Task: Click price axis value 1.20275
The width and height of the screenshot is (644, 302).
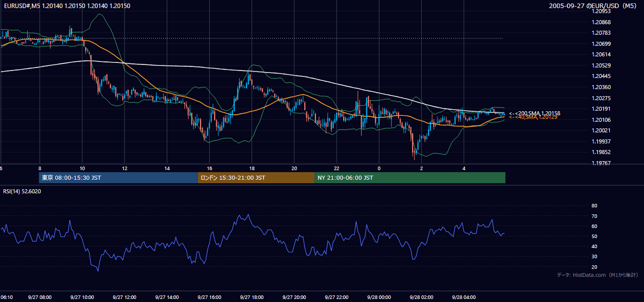Action: pyautogui.click(x=602, y=98)
